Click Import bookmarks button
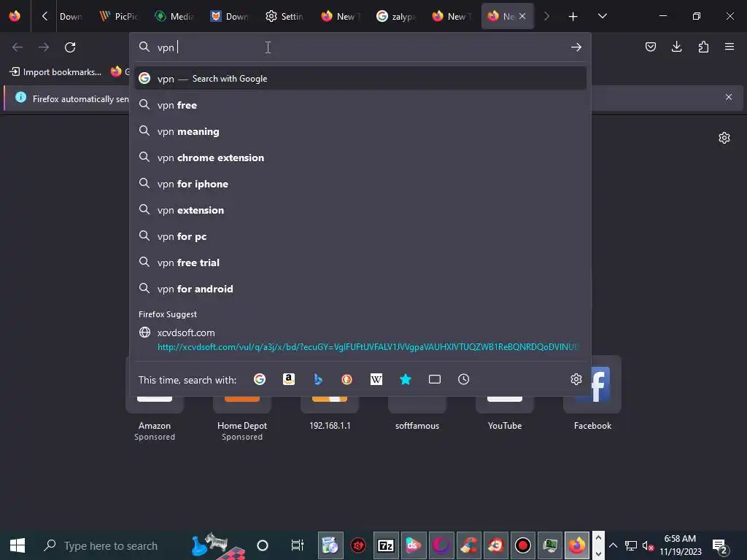This screenshot has width=747, height=560. 55,72
